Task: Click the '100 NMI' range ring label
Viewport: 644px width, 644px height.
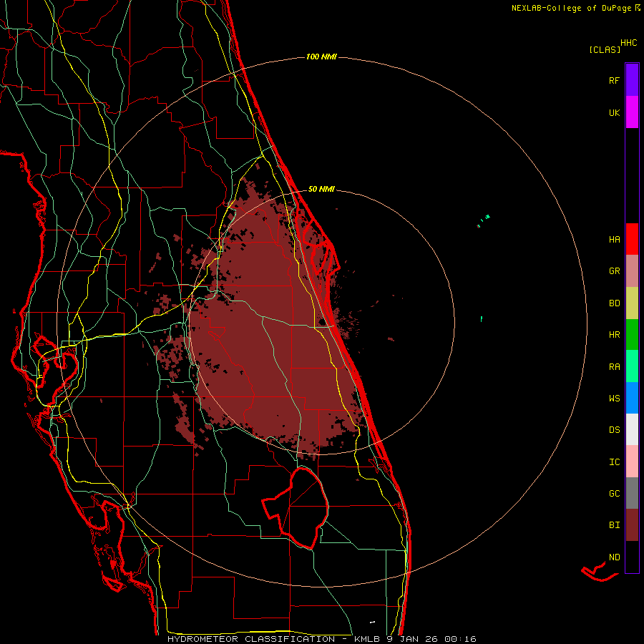Action: tap(321, 57)
